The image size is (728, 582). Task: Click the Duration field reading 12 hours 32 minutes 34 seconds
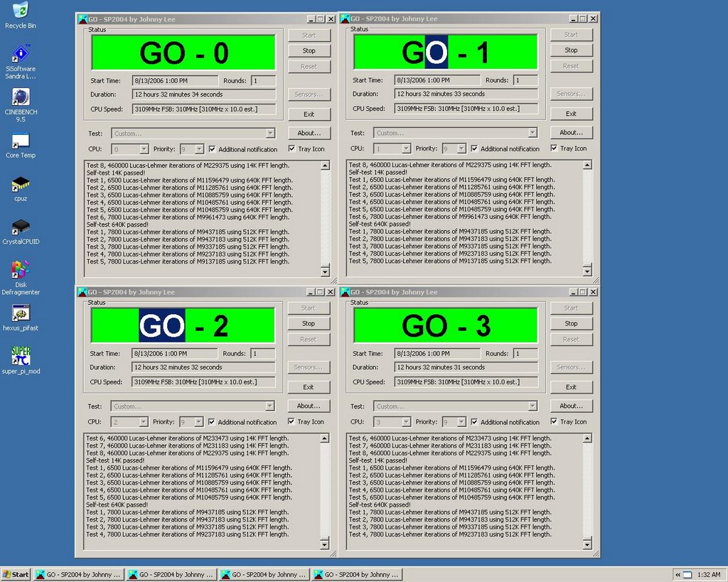point(204,95)
